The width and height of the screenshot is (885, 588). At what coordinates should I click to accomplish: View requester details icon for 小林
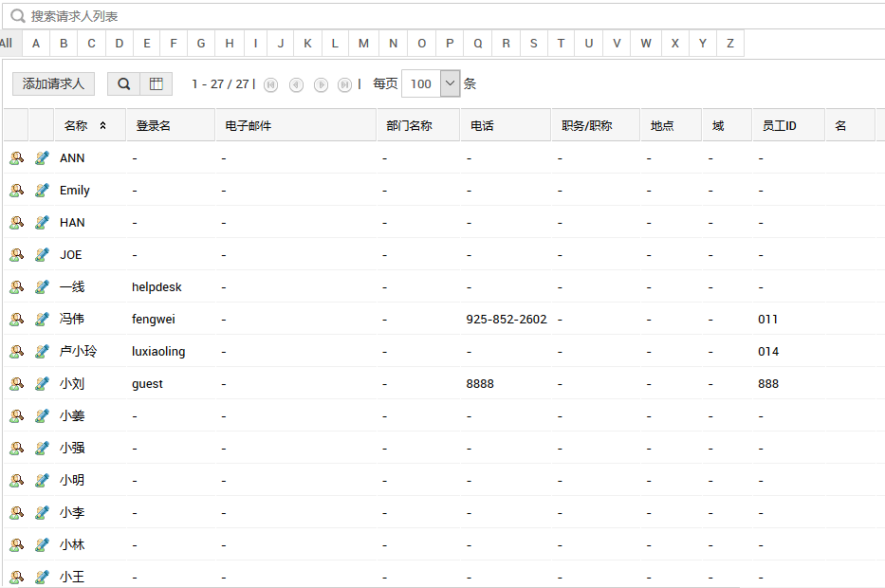tap(16, 544)
